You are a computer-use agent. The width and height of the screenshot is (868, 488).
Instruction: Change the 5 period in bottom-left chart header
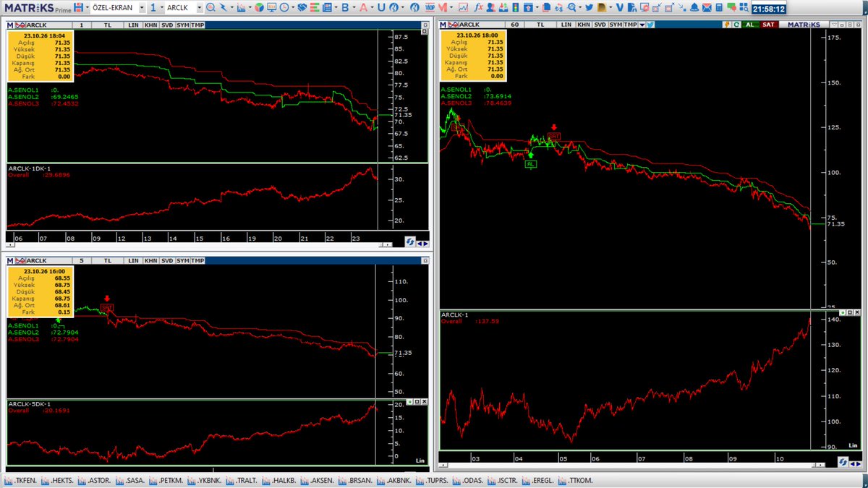(x=81, y=260)
